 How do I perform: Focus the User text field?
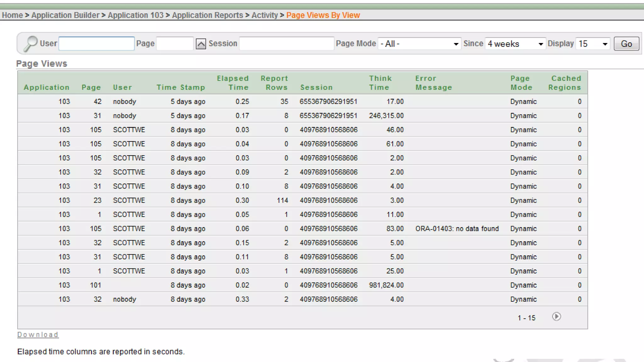click(x=97, y=43)
